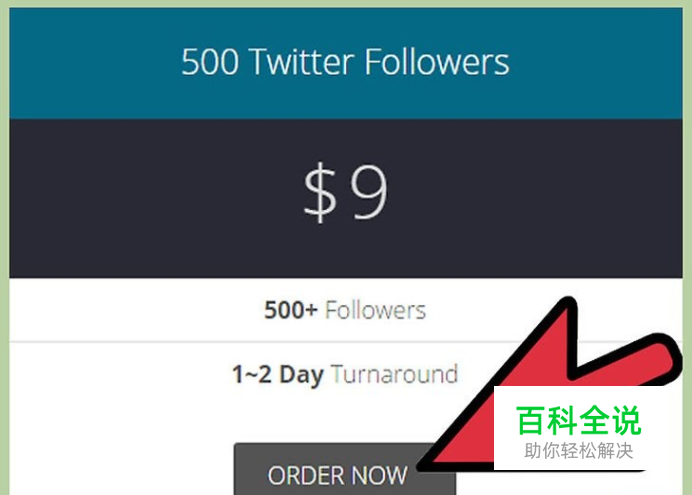
Task: Click the 500 Twitter Followers header title
Action: (346, 62)
